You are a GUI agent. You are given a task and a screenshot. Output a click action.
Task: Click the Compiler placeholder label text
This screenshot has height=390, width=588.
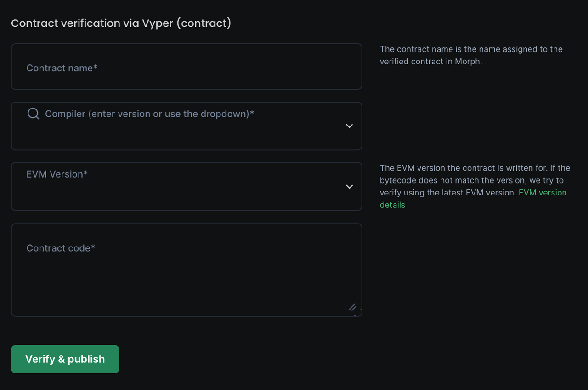coord(149,114)
